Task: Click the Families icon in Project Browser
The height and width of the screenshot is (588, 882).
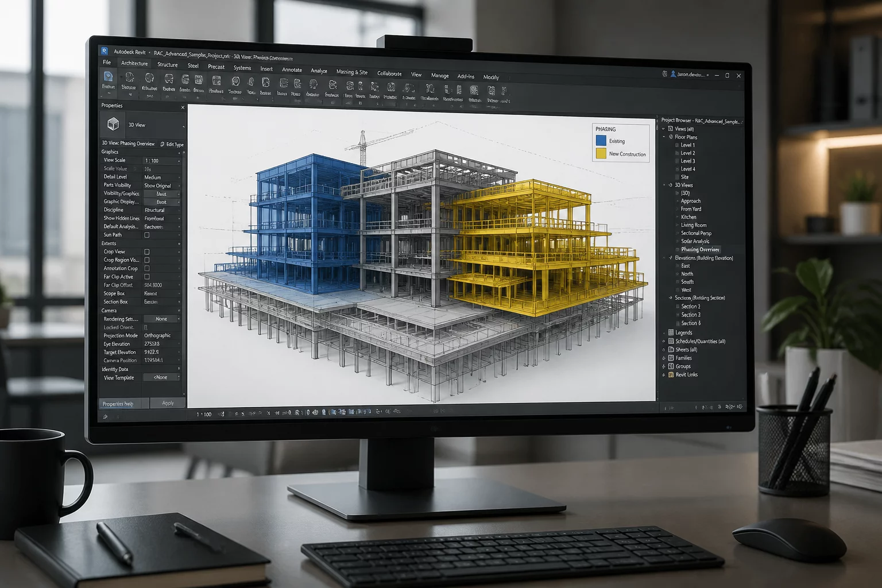Action: [671, 358]
